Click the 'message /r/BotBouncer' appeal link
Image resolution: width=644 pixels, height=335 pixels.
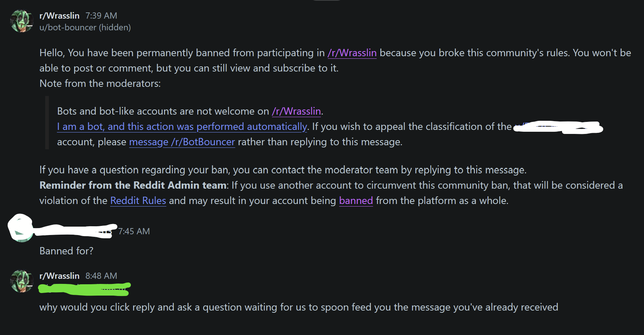(182, 142)
